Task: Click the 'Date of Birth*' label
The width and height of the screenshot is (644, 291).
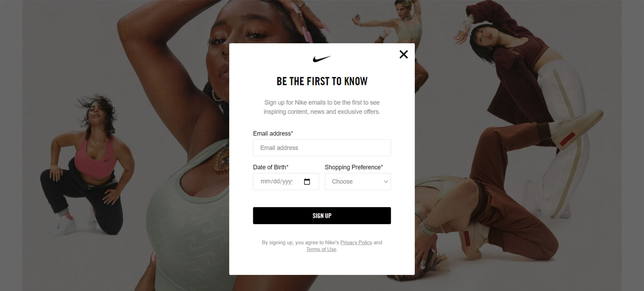Action: coord(271,167)
